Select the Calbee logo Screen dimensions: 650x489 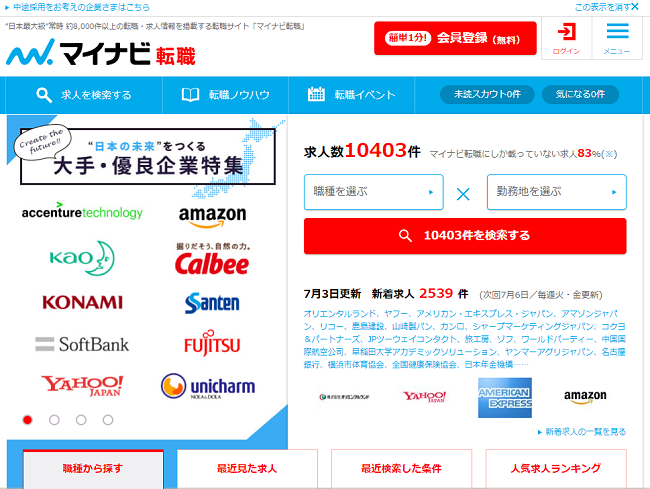coord(212,259)
